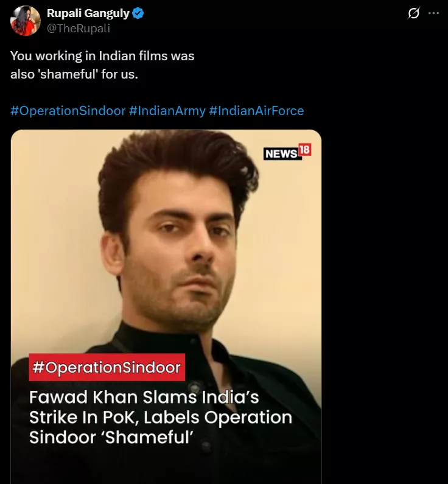Viewport: 448px width, 484px height.
Task: Visit the @TheRupali handle link
Action: (79, 29)
